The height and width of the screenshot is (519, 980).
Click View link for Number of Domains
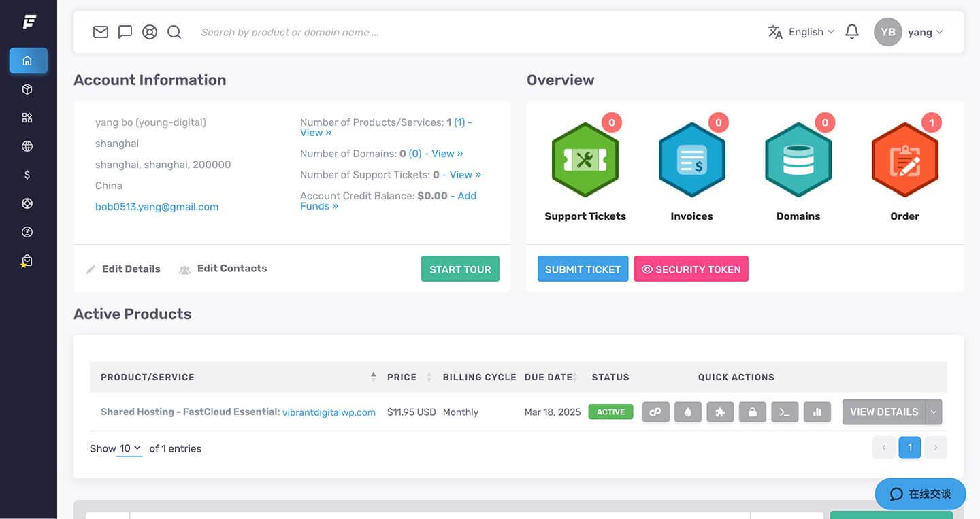tap(447, 154)
